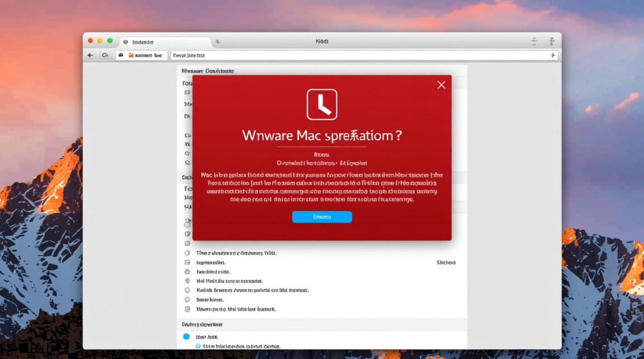
Task: Click the blue button in the red dialog
Action: [322, 217]
